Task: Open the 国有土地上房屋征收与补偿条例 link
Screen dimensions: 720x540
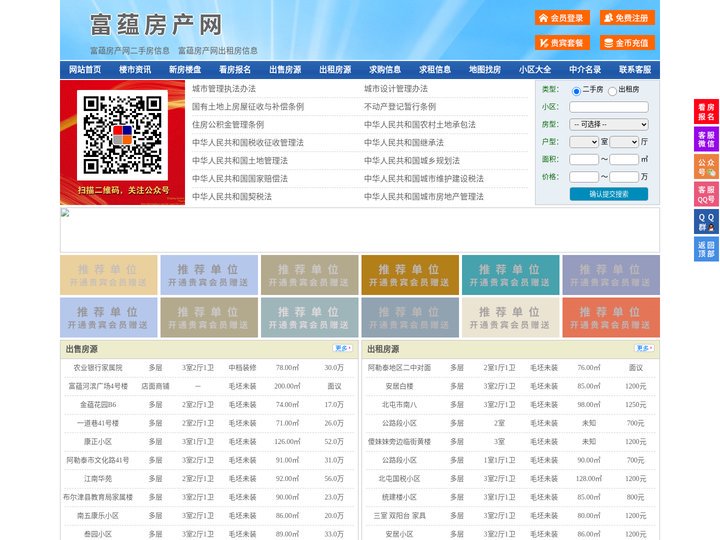Action: [x=248, y=107]
